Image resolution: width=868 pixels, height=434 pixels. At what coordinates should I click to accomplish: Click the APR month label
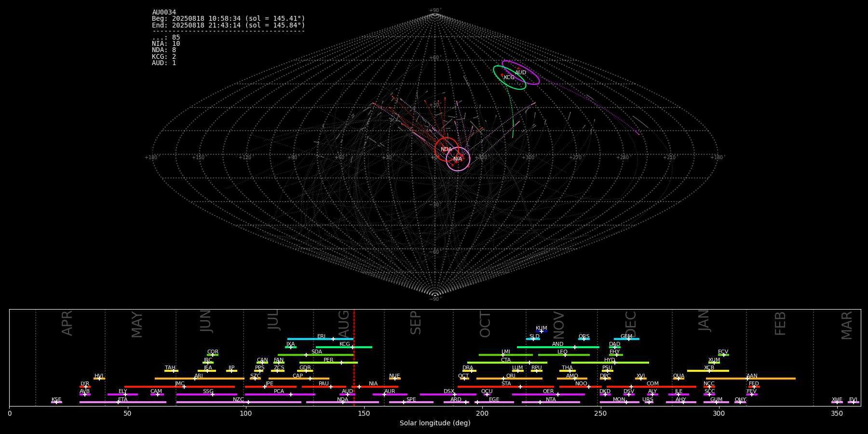click(67, 323)
